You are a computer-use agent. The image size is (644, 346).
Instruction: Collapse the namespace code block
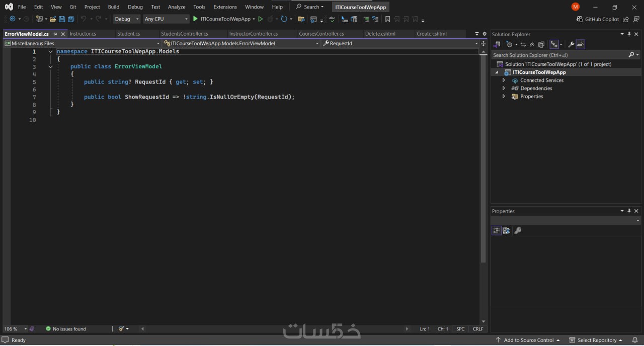click(50, 52)
